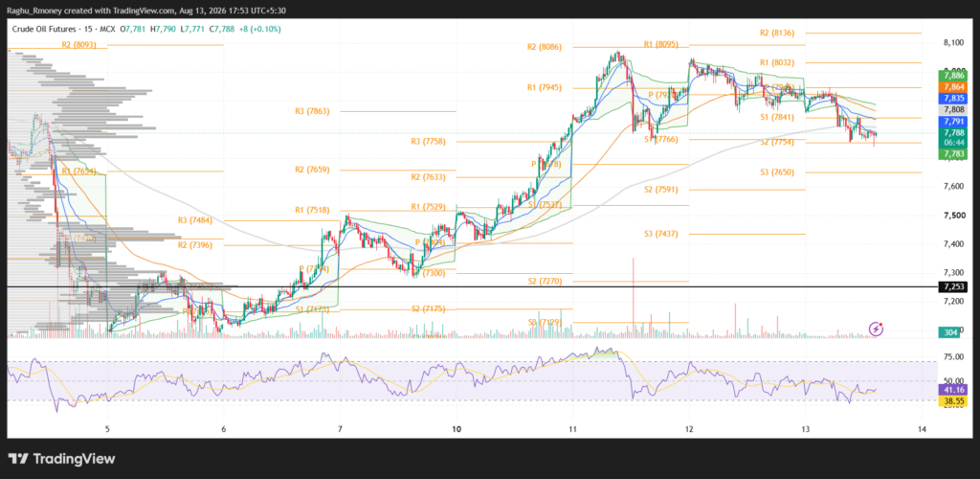This screenshot has width=980, height=479.
Task: Click the green 7,886 price tag
Action: coord(954,75)
